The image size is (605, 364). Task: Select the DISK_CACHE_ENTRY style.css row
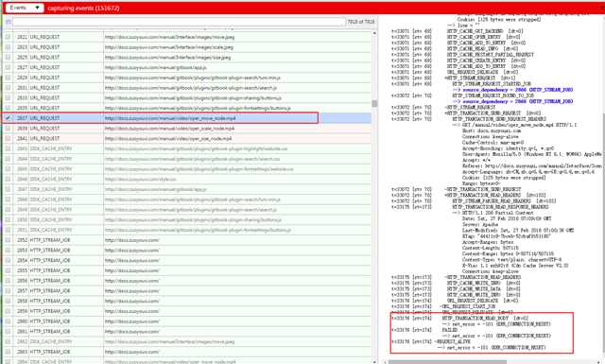pyautogui.click(x=187, y=179)
